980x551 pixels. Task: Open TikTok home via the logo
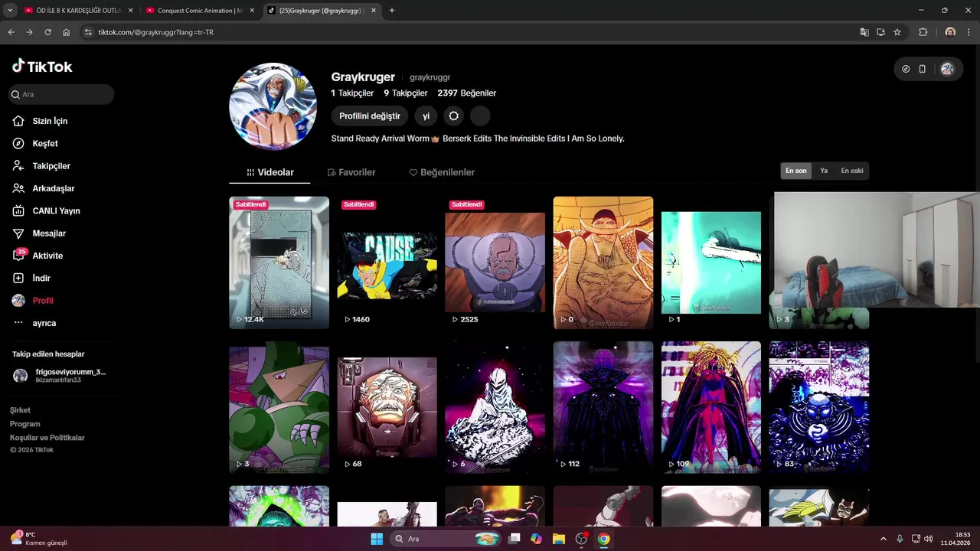point(42,67)
